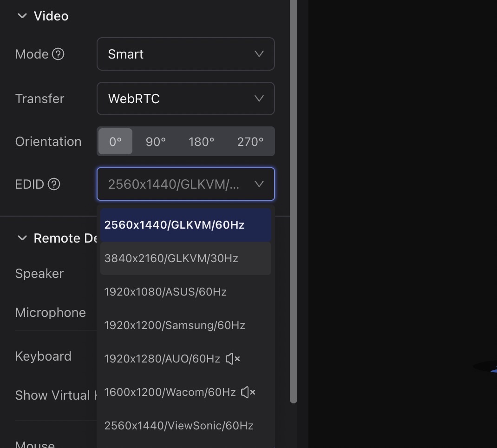Open the Transfer dropdown showing WebRTC

(185, 99)
